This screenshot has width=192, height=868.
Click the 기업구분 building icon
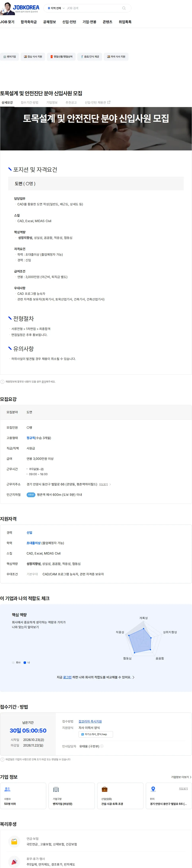click(x=56, y=789)
